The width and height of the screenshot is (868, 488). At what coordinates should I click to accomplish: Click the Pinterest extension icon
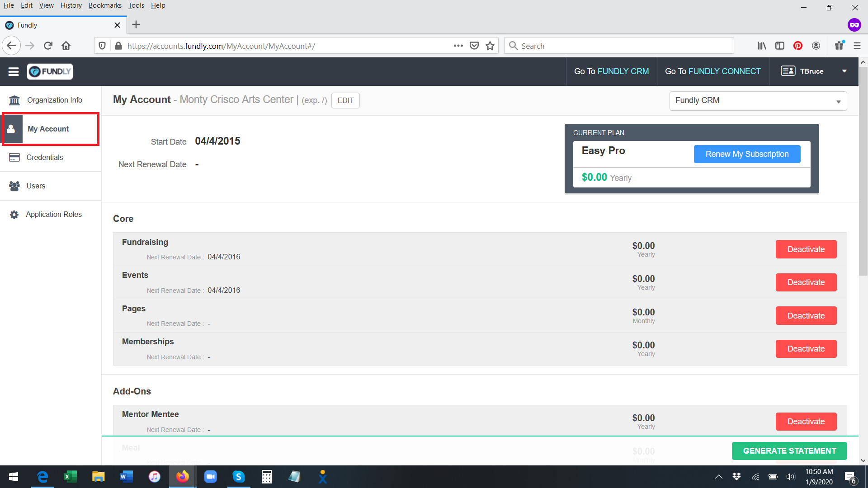coord(798,46)
